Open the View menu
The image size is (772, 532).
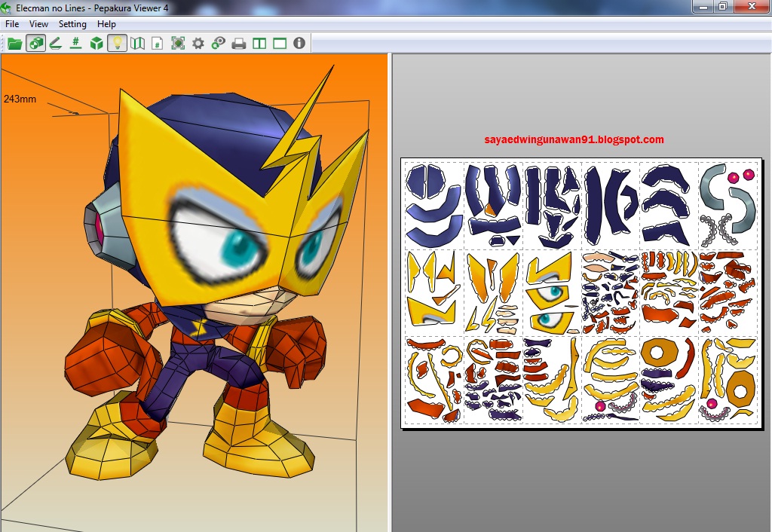point(38,23)
